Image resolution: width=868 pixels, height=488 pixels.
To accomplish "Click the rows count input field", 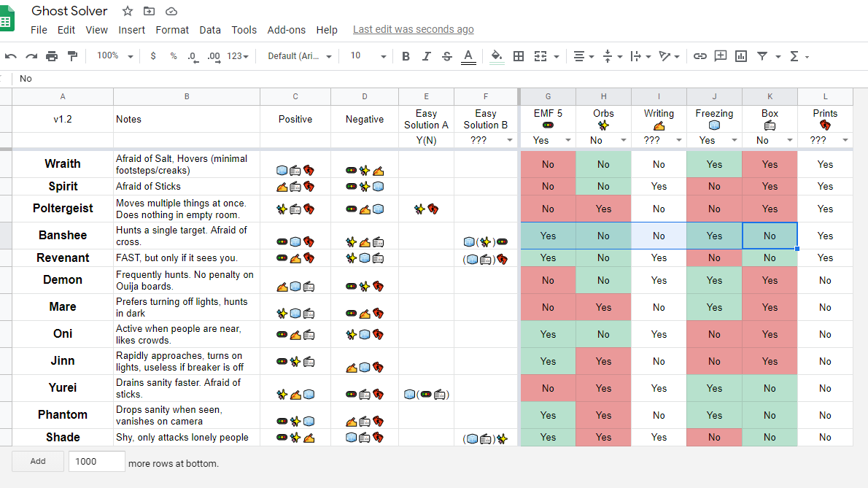I will coord(96,461).
